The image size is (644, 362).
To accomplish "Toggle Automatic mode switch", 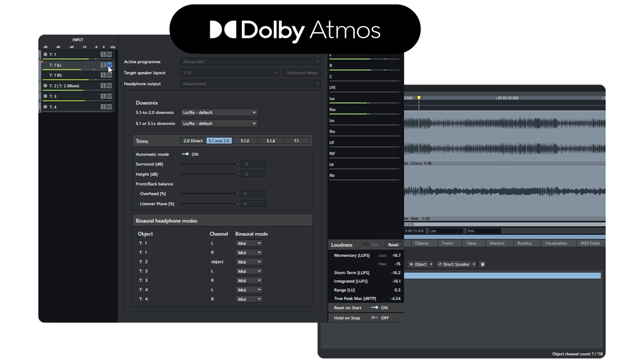I will click(185, 154).
